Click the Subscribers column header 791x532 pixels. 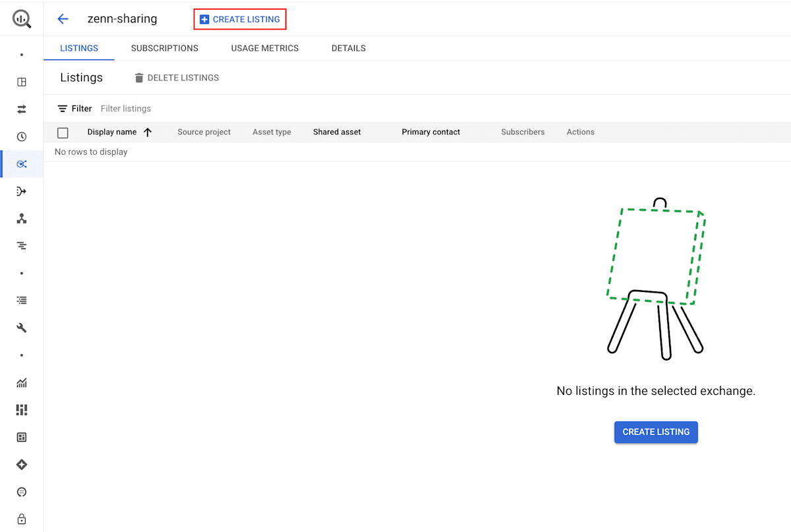tap(523, 132)
